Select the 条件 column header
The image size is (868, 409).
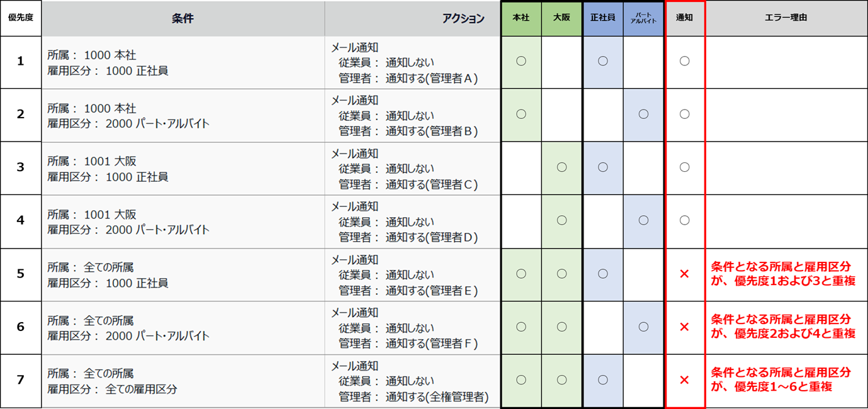[x=183, y=18]
